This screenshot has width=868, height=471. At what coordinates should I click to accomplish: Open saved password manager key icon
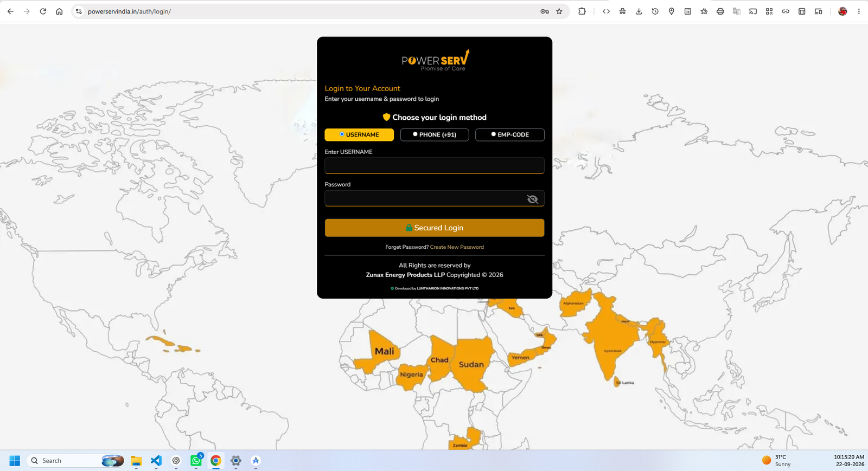(545, 11)
